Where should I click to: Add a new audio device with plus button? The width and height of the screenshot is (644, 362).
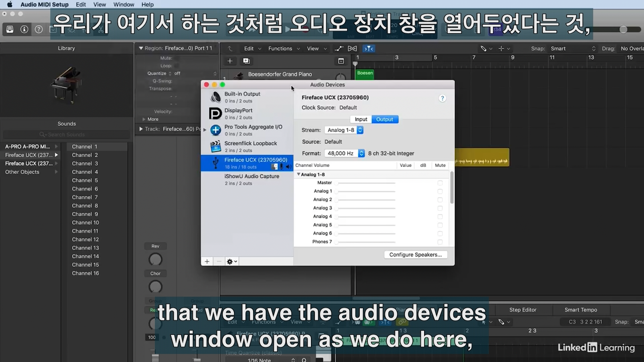(207, 261)
